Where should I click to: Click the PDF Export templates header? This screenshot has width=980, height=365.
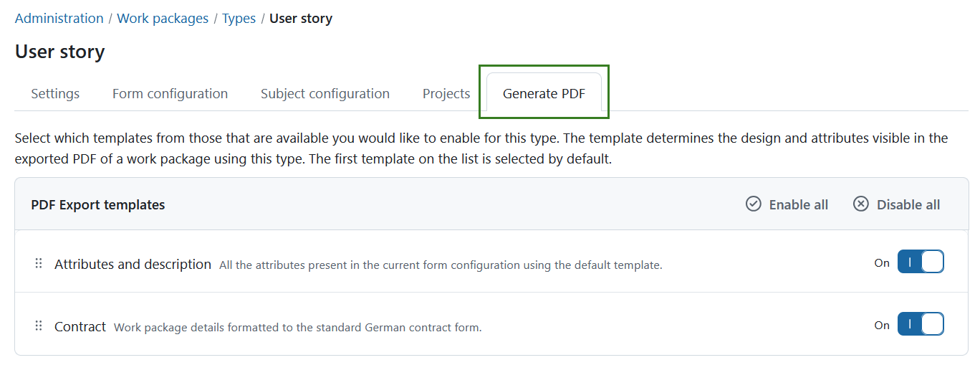[98, 205]
